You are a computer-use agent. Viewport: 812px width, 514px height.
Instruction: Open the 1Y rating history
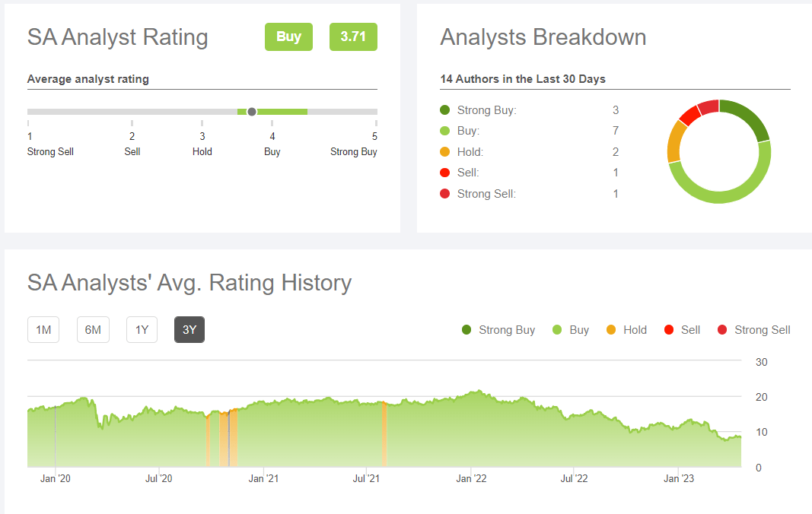coord(142,329)
